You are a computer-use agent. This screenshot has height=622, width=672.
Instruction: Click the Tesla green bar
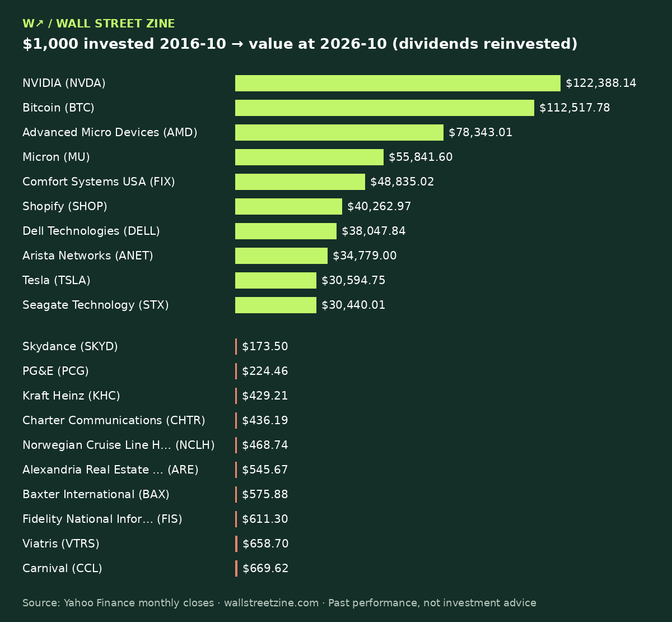pyautogui.click(x=276, y=281)
